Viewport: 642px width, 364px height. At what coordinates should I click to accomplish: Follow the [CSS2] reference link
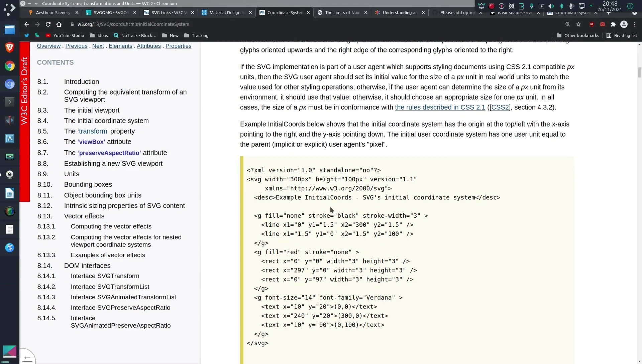[x=500, y=108]
